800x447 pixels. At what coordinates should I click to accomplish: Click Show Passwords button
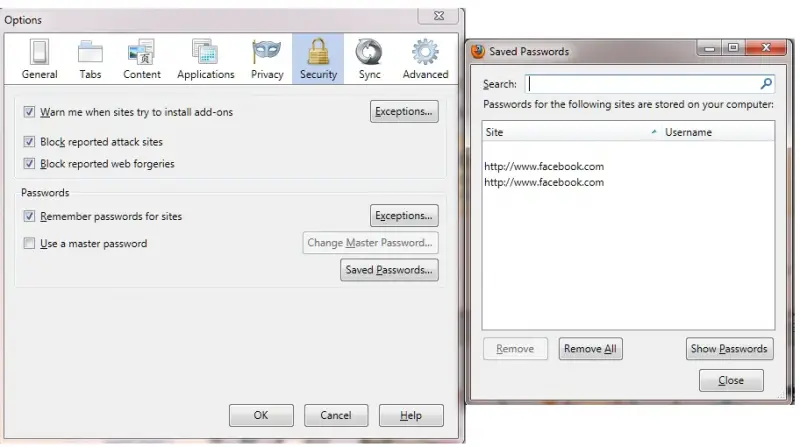[x=730, y=349]
